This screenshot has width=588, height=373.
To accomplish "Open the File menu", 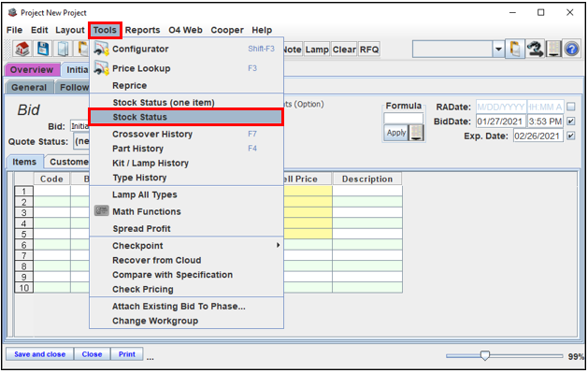I will pyautogui.click(x=14, y=30).
